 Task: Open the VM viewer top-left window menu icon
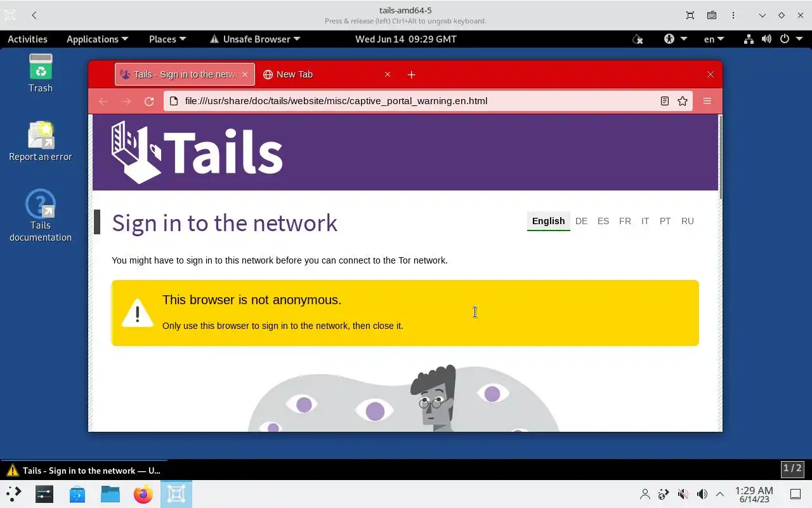tap(10, 15)
